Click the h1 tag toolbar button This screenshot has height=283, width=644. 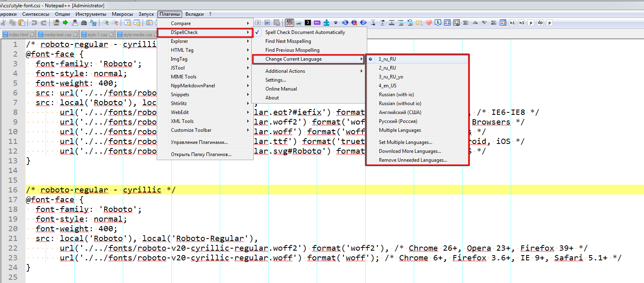(512, 23)
